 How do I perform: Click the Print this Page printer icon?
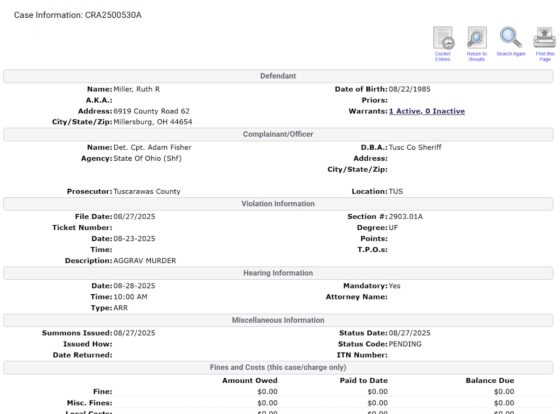pos(545,37)
